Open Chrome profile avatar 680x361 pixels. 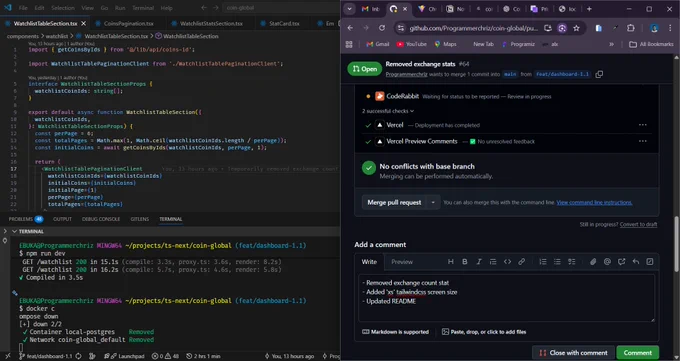tap(654, 28)
